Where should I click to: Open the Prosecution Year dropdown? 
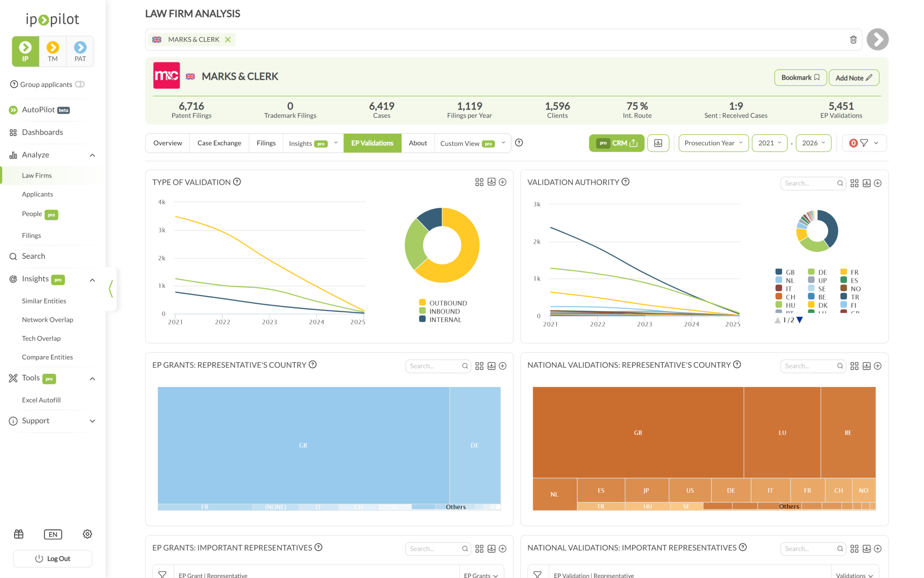(713, 143)
